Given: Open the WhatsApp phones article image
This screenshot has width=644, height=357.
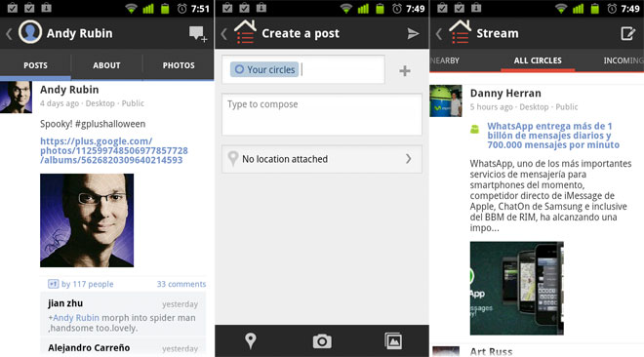Looking at the screenshot, I should [x=517, y=288].
